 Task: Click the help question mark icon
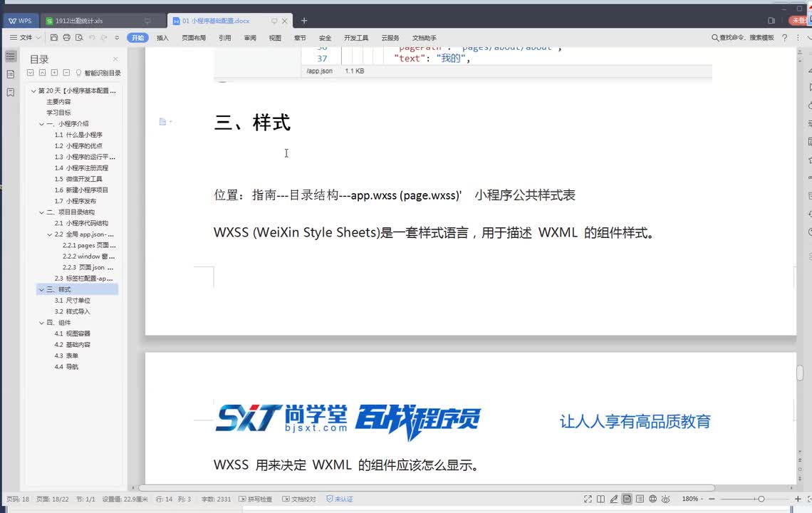click(x=784, y=38)
